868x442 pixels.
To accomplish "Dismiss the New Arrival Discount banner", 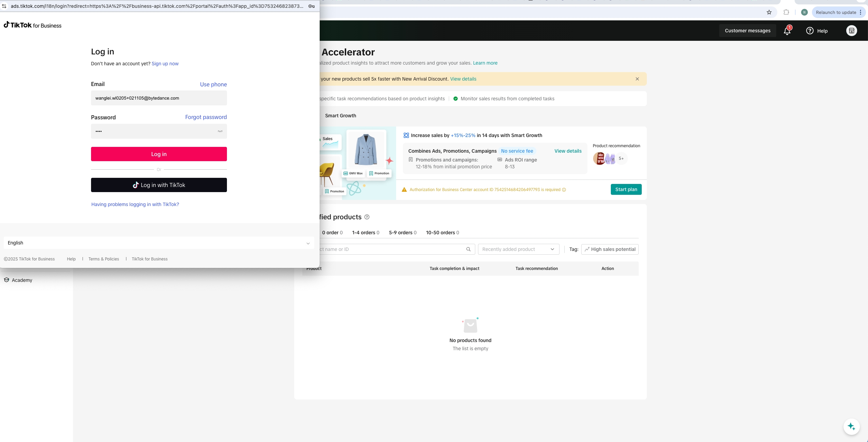I will pos(637,79).
